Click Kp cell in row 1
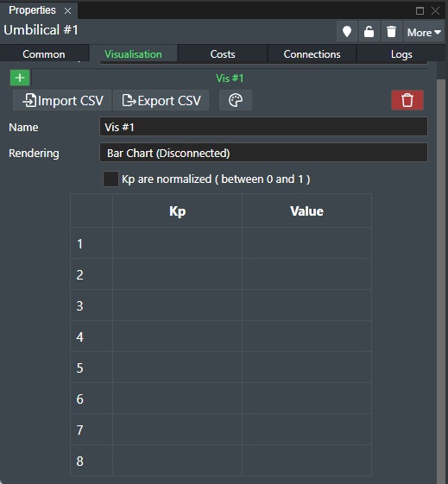 pyautogui.click(x=177, y=243)
